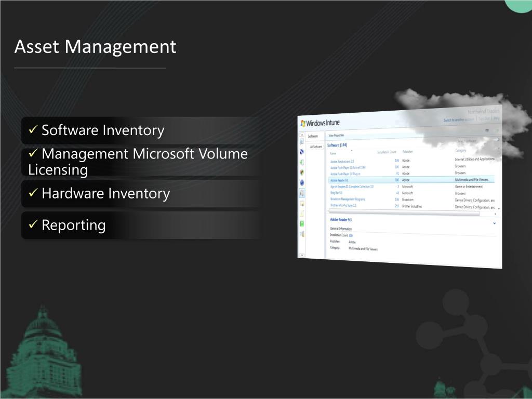Click the Broadcom publisher cell
Viewport: 532px width, 399px height.
[x=407, y=200]
